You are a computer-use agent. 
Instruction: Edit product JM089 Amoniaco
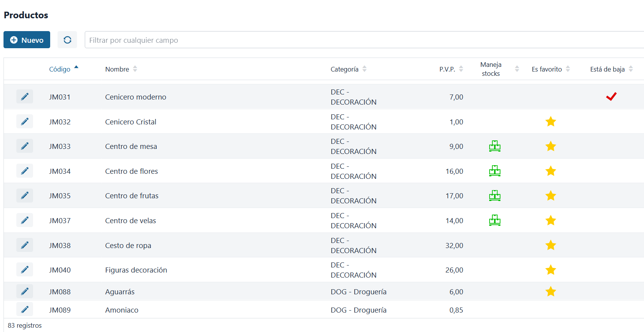point(24,309)
